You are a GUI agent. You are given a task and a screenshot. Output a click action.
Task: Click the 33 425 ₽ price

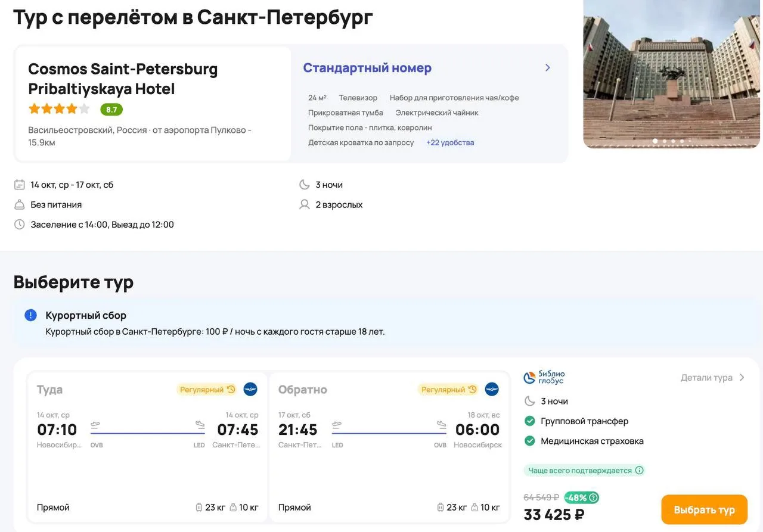click(x=554, y=515)
